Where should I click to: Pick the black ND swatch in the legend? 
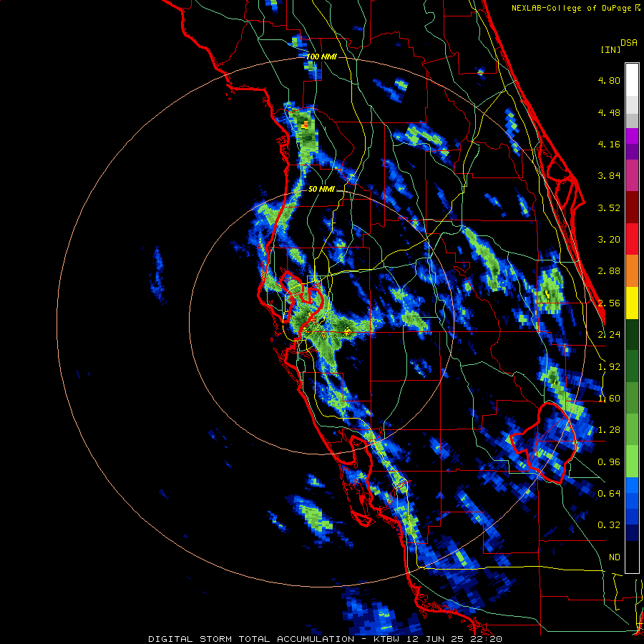point(632,557)
